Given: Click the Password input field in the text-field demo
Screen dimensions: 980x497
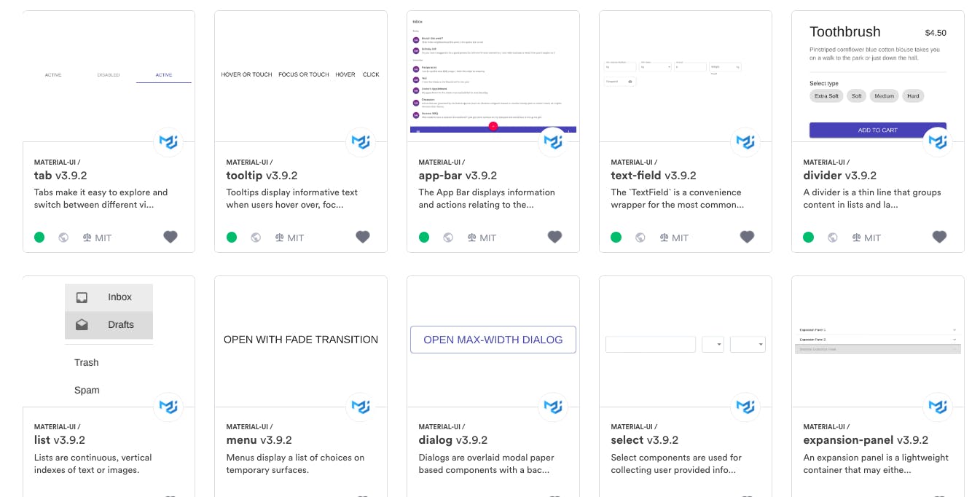Looking at the screenshot, I should (616, 82).
